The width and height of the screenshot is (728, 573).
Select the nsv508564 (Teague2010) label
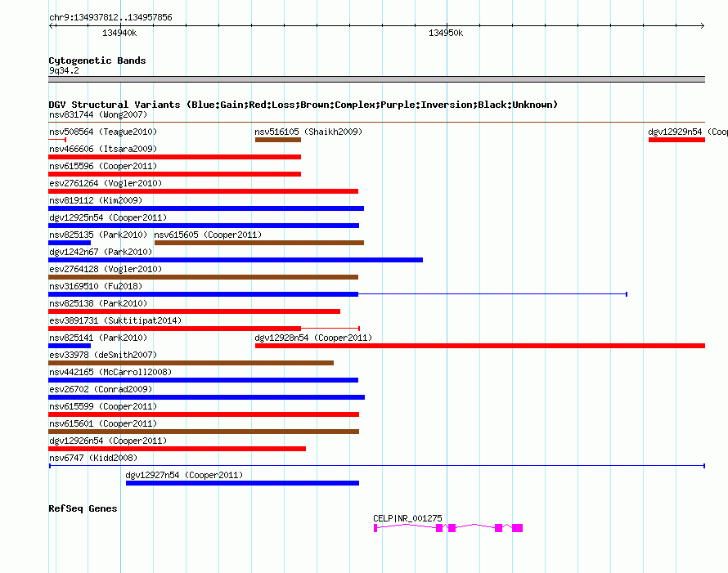103,132
